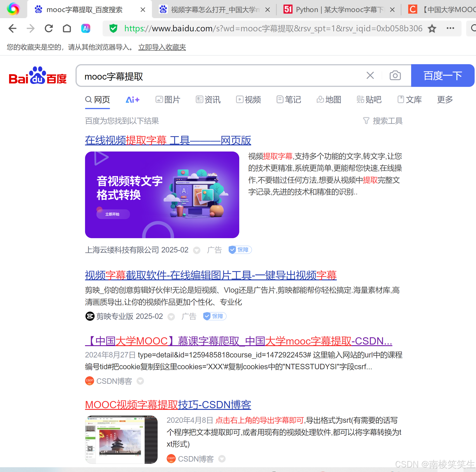Click the purple 音视频转文字 ad thumbnail

pos(162,195)
